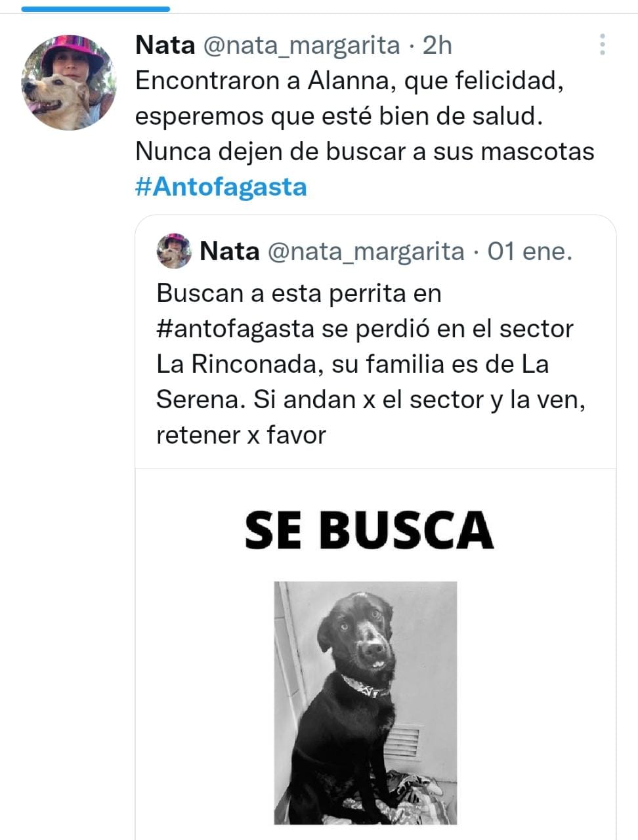Click the #antofagasta text in the quoted tweet
This screenshot has height=840, width=638.
pyautogui.click(x=236, y=328)
